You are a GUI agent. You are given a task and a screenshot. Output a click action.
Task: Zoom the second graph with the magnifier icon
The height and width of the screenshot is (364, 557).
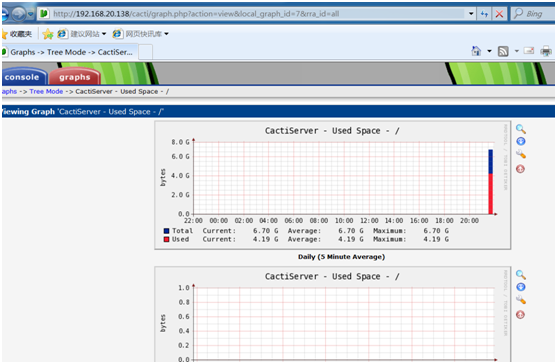pyautogui.click(x=521, y=275)
